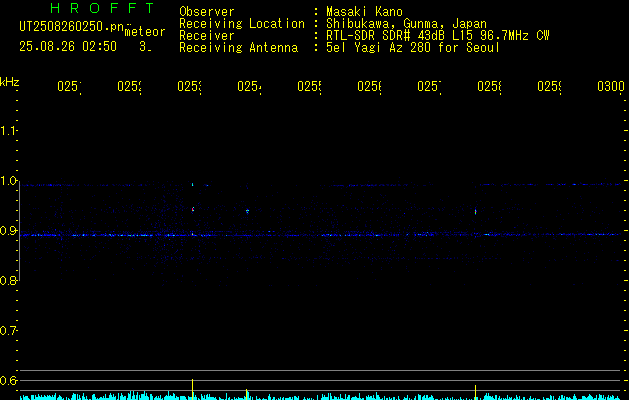This screenshot has width=629, height=400.
Task: Click the green HROFFT title text
Action: (x=103, y=8)
